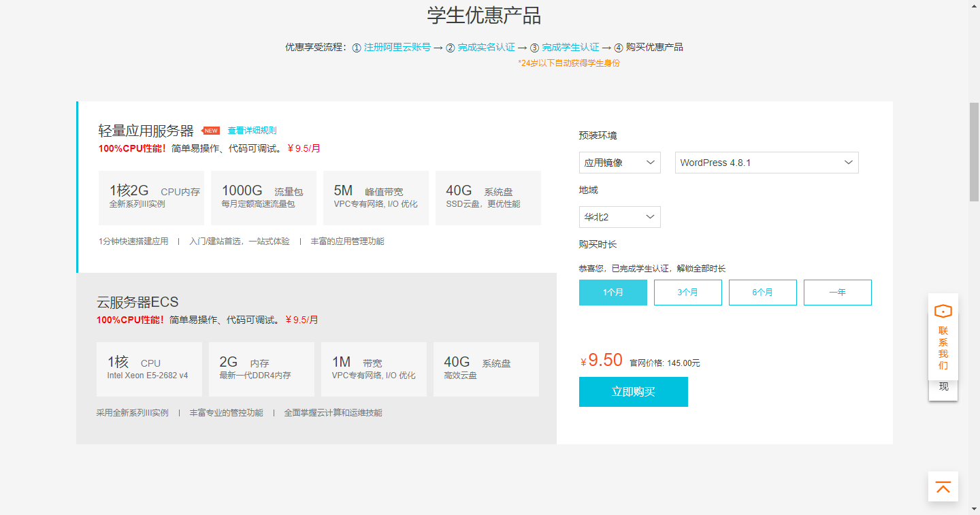This screenshot has height=515, width=980.
Task: Click the 恭喜您，已完成学生认证 message
Action: 653,269
